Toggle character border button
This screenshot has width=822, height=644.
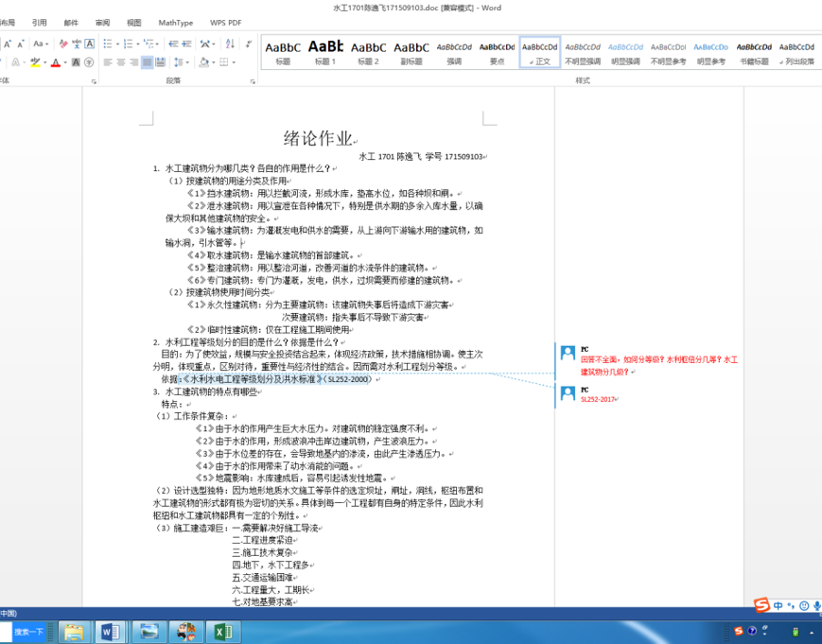coord(90,44)
